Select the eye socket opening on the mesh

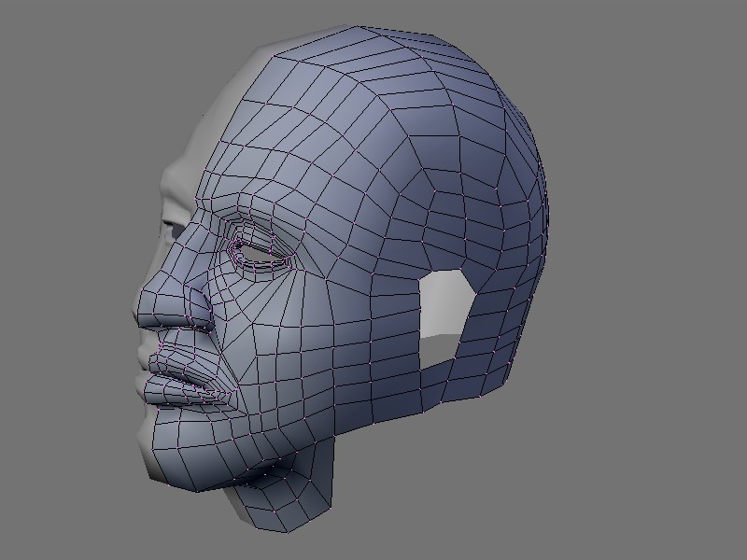coord(262,252)
